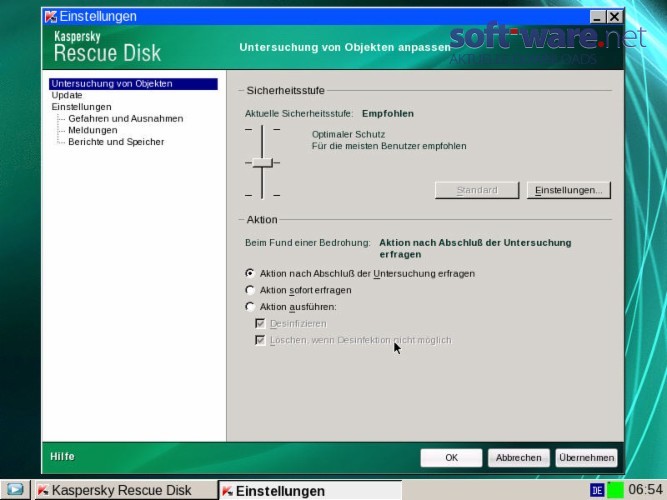Select the Einstellungen tree node
The width and height of the screenshot is (667, 500).
tap(81, 106)
